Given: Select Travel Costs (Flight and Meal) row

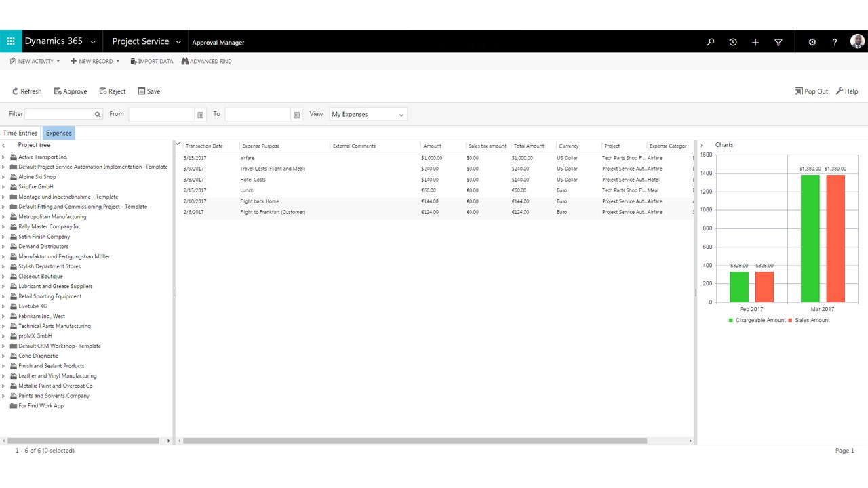Looking at the screenshot, I should click(435, 169).
